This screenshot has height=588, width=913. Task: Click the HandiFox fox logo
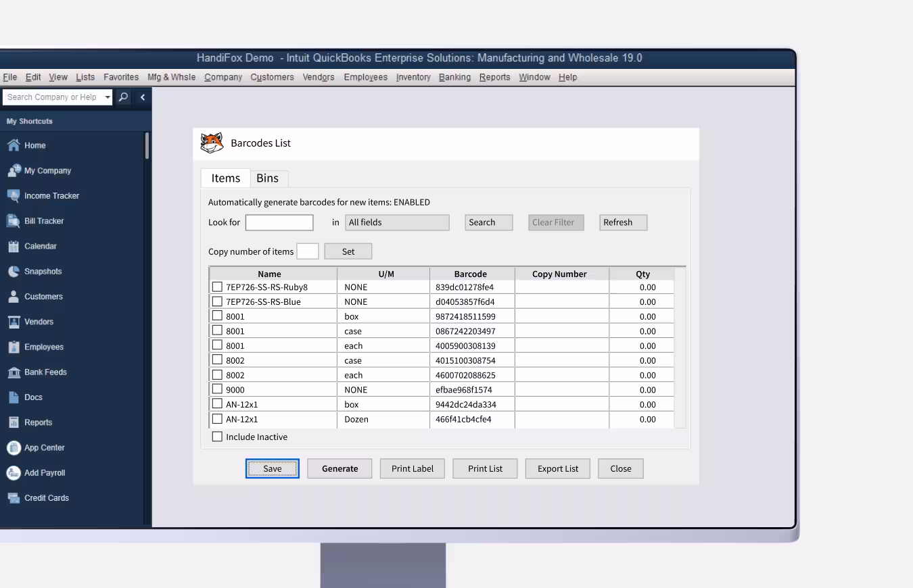tap(212, 143)
